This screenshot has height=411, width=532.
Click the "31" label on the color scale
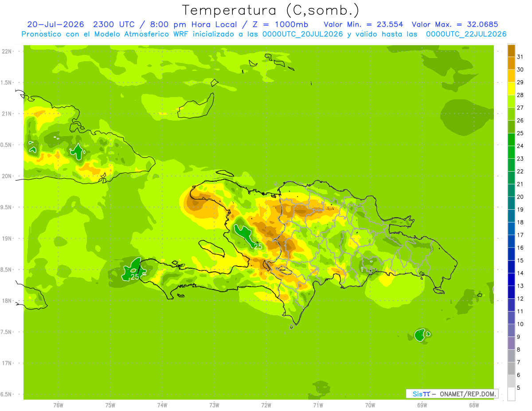[x=520, y=57]
